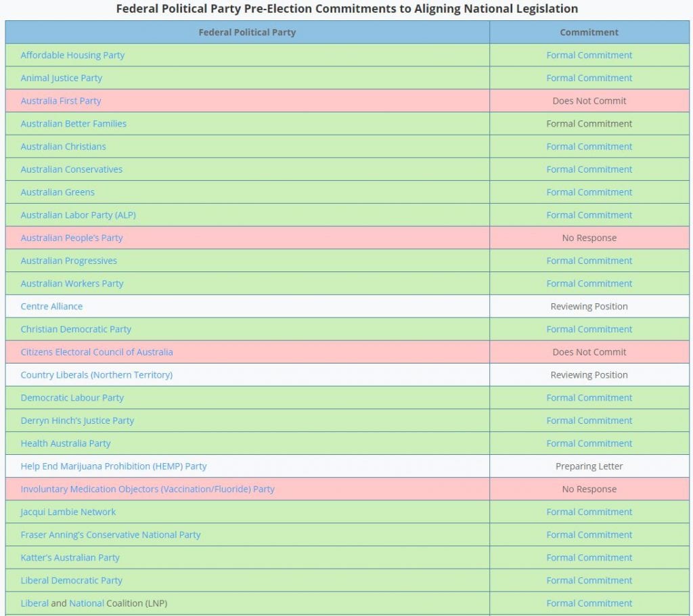Open the Australia First Party link
The height and width of the screenshot is (616, 693).
(61, 101)
